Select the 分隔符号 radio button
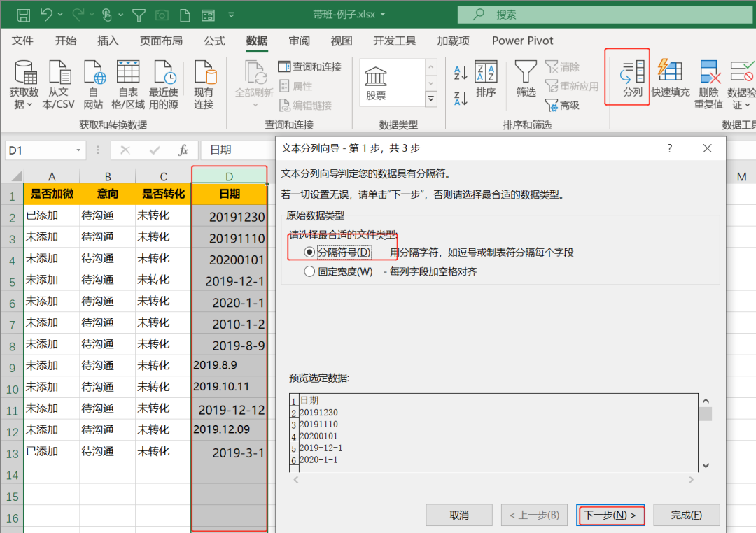Image resolution: width=756 pixels, height=533 pixels. pyautogui.click(x=309, y=252)
